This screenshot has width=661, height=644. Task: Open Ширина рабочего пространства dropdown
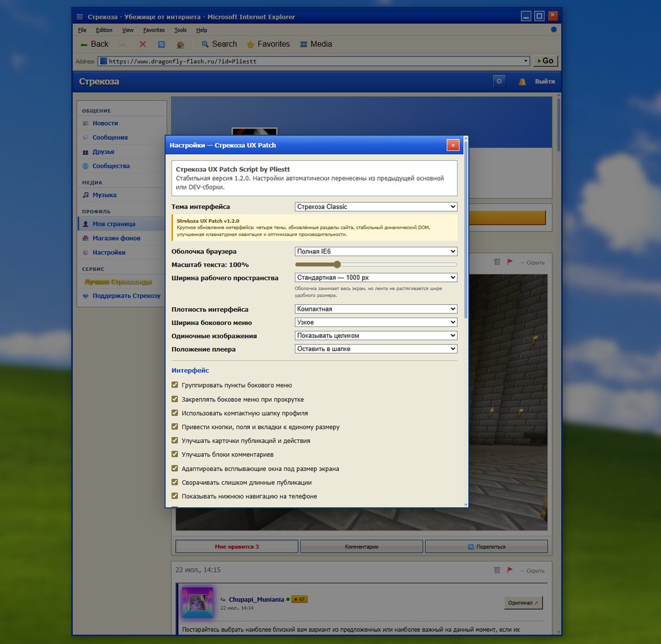(376, 278)
